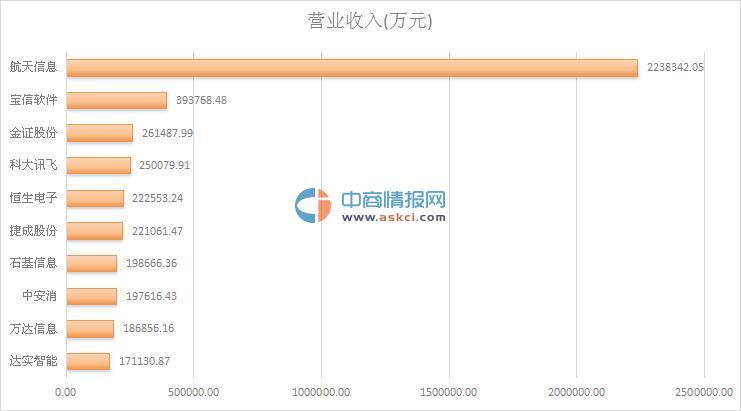This screenshot has width=741, height=411.
Task: Select data label 250079.91
Action: pos(164,165)
